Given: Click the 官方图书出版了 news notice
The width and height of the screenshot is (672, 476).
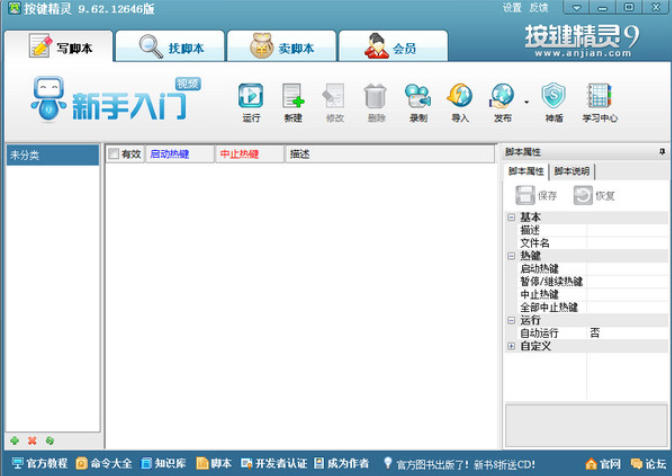Looking at the screenshot, I should pos(459,464).
